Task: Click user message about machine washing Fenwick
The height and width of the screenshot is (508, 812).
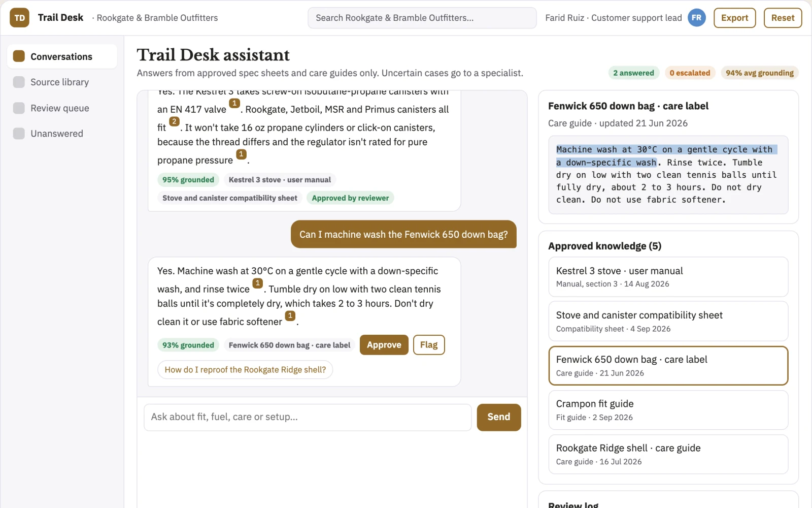Action: tap(403, 235)
